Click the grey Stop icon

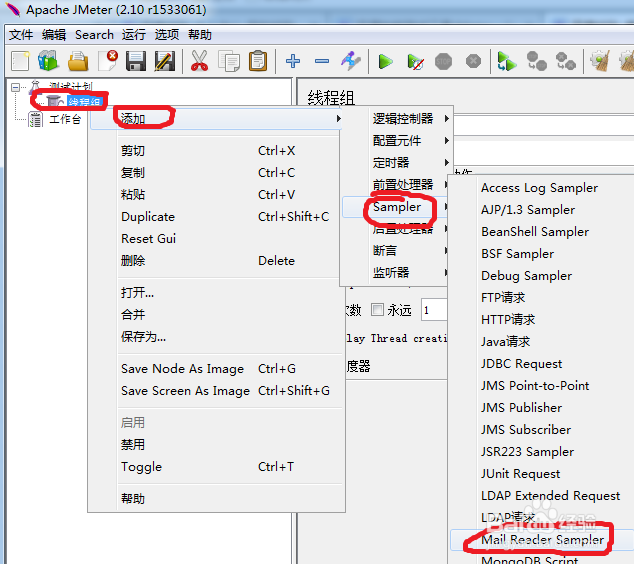(x=444, y=61)
